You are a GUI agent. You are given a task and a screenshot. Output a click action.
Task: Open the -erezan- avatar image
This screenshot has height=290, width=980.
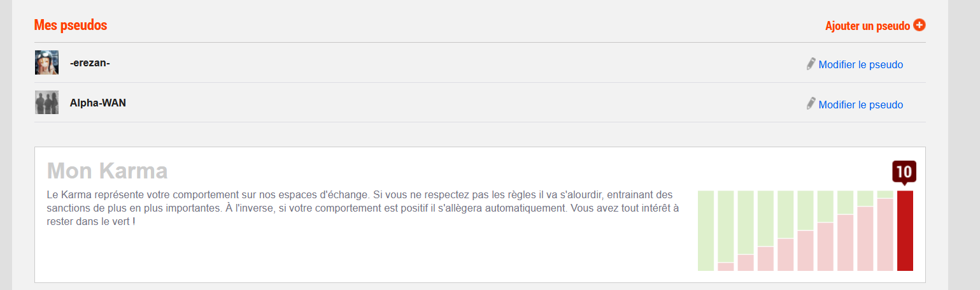[x=46, y=62]
